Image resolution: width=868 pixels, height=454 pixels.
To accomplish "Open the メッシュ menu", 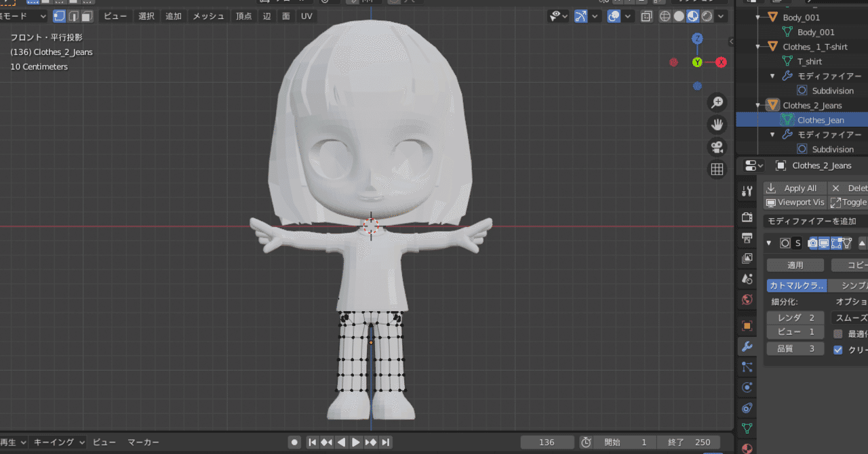I will tap(208, 16).
